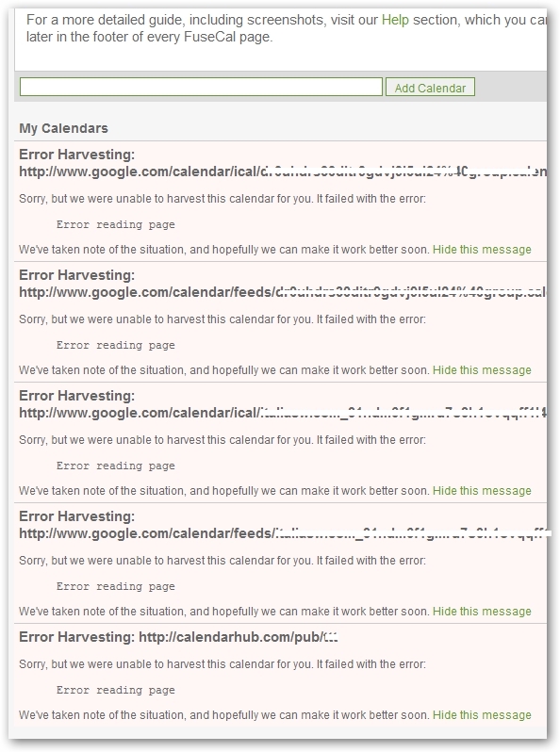
Task: Click the Add Calendar button
Action: [x=430, y=88]
